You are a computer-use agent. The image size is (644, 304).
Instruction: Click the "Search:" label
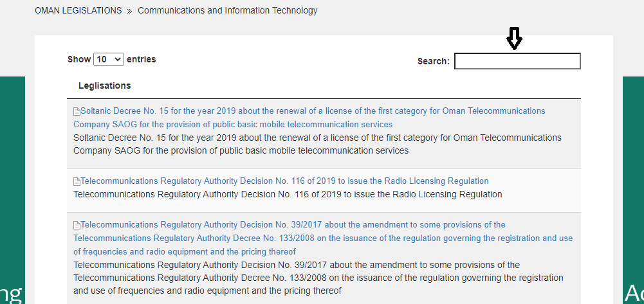(433, 61)
